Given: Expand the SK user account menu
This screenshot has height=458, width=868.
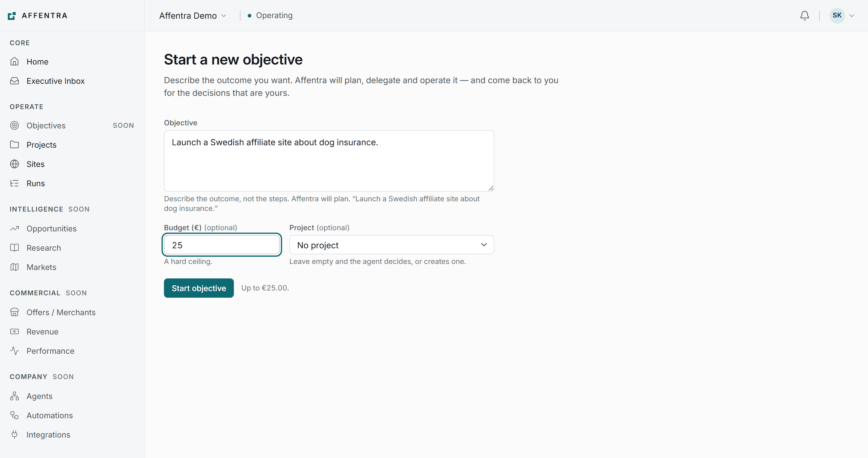Looking at the screenshot, I should tap(842, 15).
